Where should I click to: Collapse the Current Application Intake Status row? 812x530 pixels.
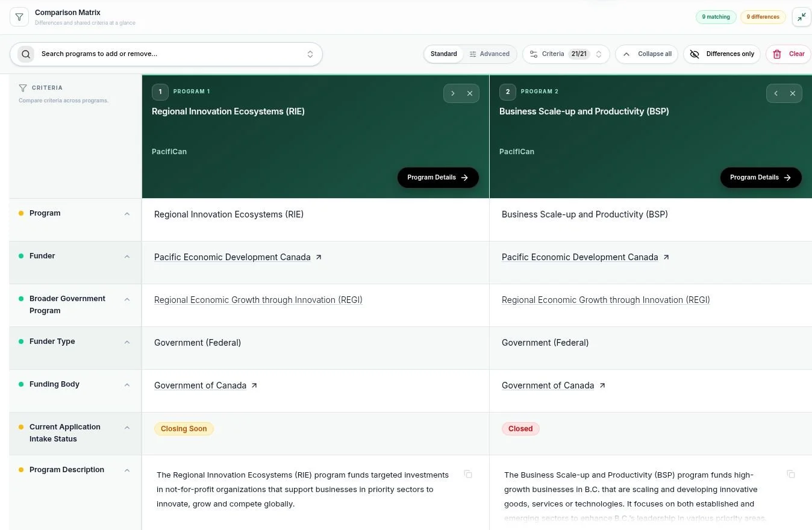click(127, 428)
